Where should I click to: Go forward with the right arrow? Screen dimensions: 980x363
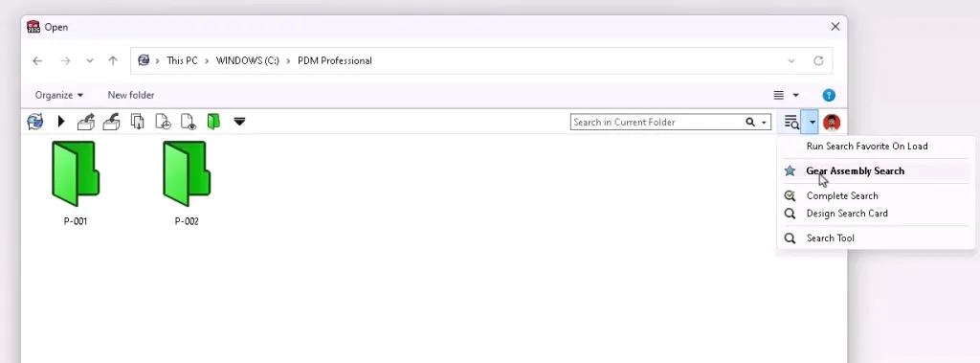[65, 60]
